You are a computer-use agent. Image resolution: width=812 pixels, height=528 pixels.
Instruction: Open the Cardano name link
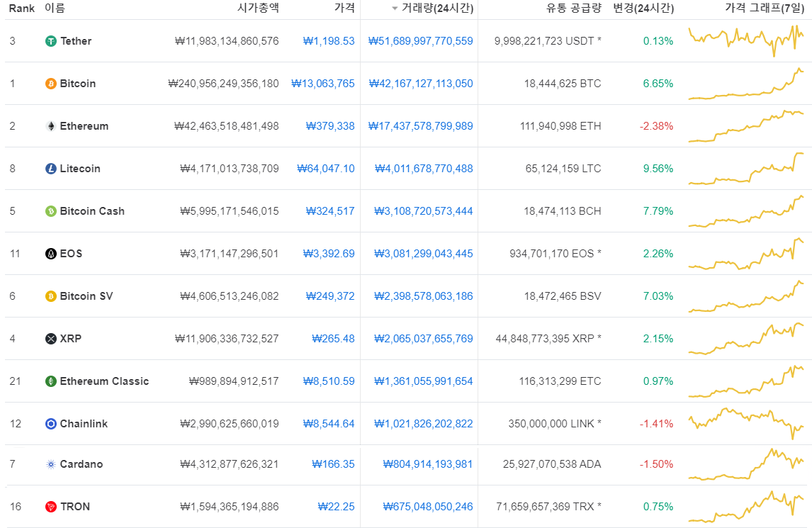(81, 464)
